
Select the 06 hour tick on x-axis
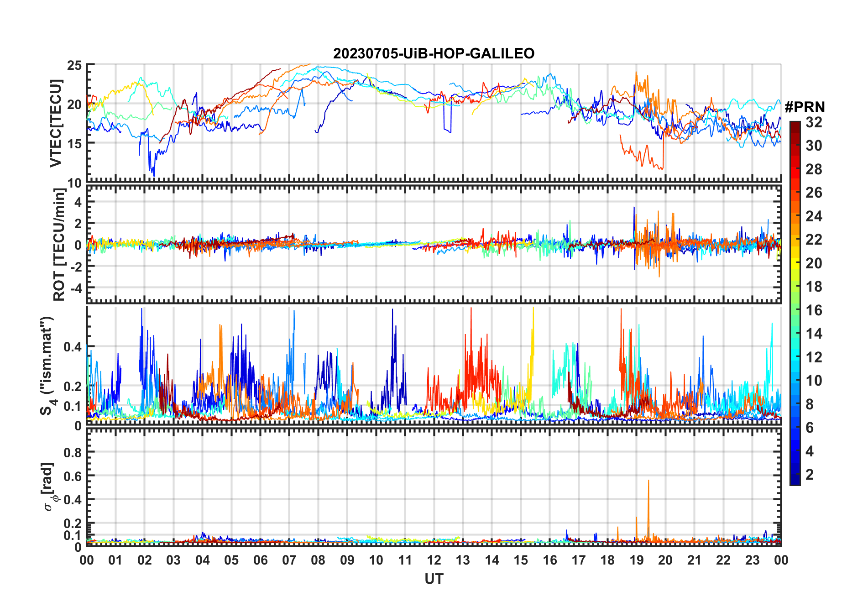(260, 560)
